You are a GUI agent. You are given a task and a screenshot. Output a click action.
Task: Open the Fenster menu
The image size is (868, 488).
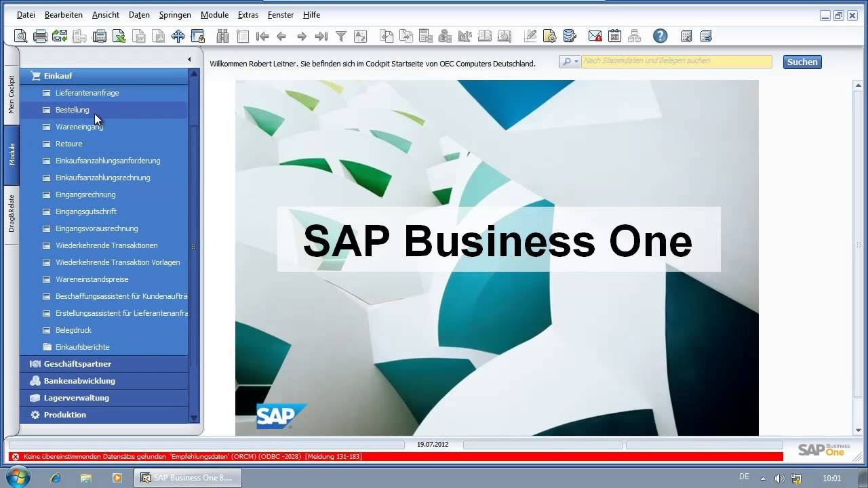click(281, 15)
